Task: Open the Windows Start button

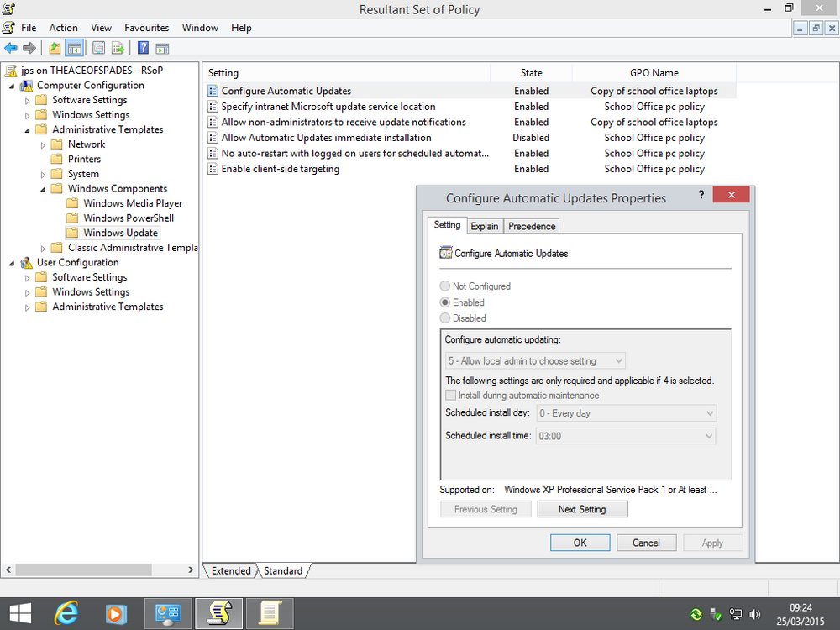Action: [x=20, y=613]
